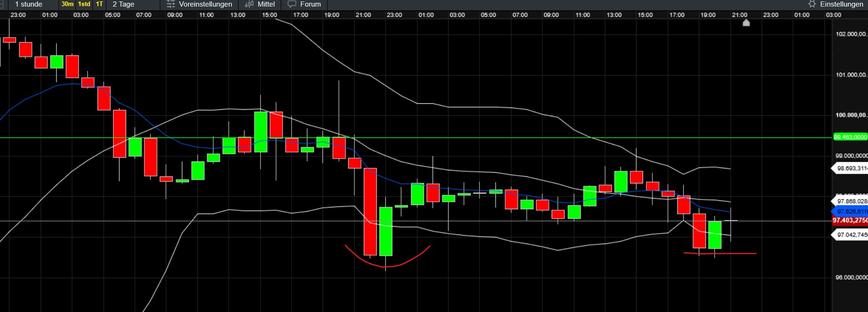Switch to the 30m timeframe
Image resolution: width=868 pixels, height=312 pixels.
coord(67,4)
